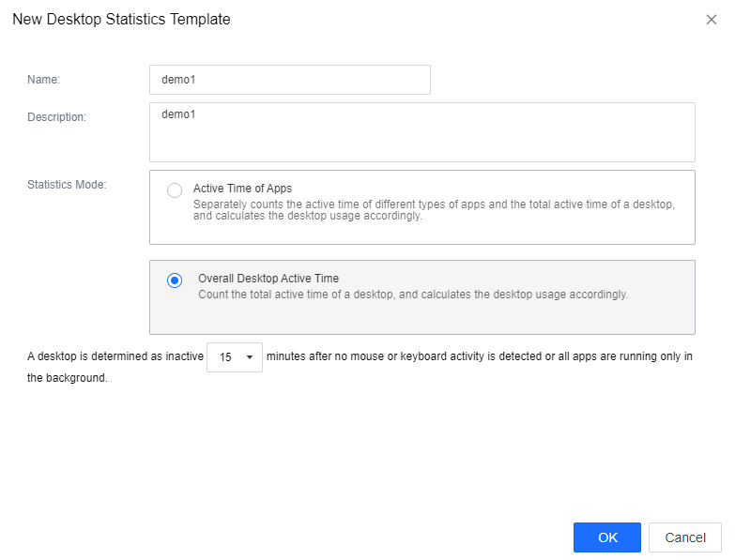The height and width of the screenshot is (560, 735).
Task: Click the caret arrow beside the 15 value
Action: pos(250,357)
